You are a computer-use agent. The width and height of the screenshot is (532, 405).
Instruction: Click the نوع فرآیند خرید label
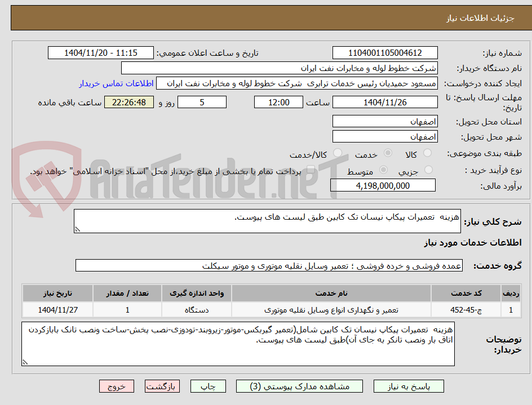click(x=493, y=170)
